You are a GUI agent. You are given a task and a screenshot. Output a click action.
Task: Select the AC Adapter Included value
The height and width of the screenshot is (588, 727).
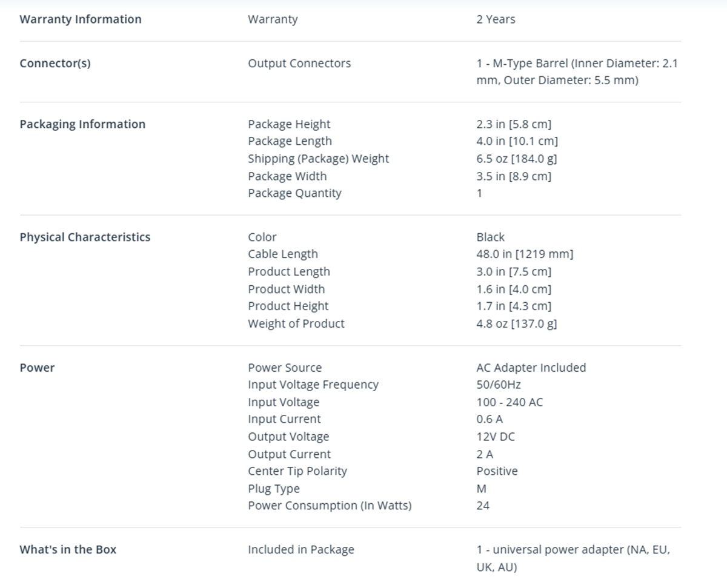pyautogui.click(x=531, y=368)
